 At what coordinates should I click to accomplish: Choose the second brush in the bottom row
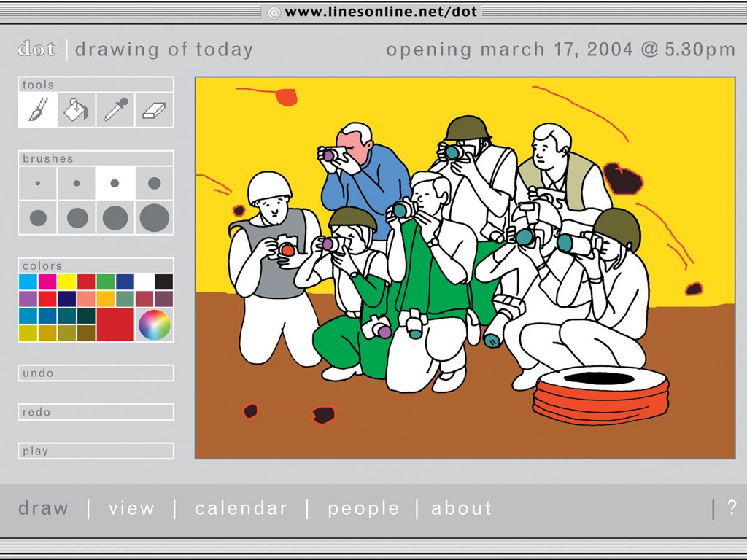click(77, 217)
